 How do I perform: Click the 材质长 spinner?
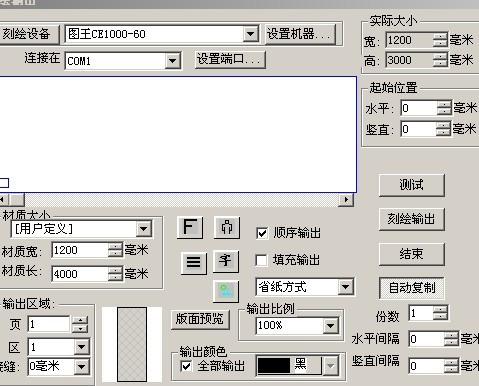115,274
